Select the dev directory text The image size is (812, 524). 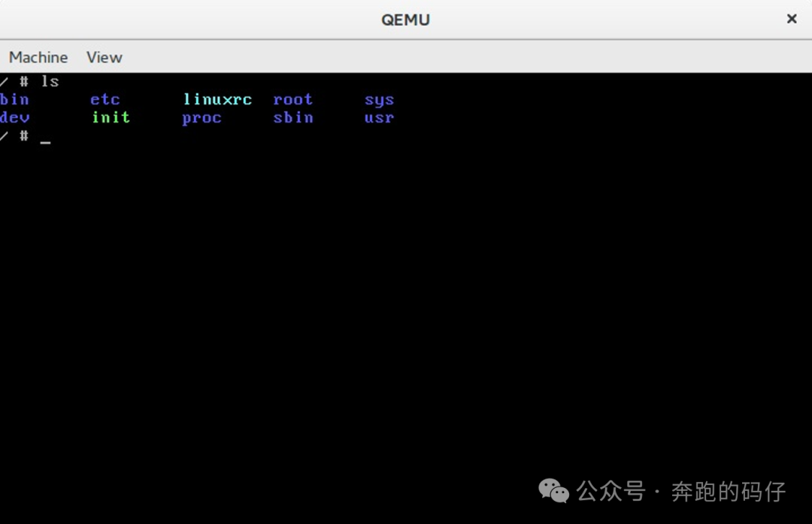[16, 117]
